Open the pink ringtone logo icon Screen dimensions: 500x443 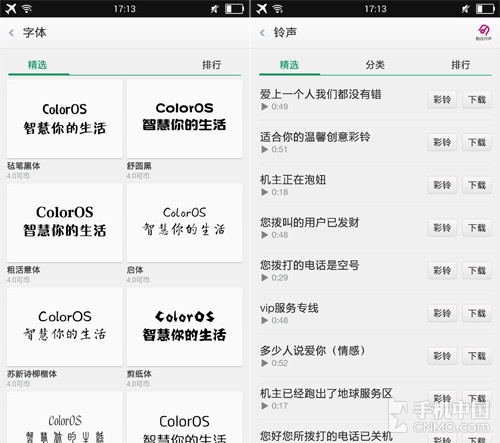click(x=483, y=32)
